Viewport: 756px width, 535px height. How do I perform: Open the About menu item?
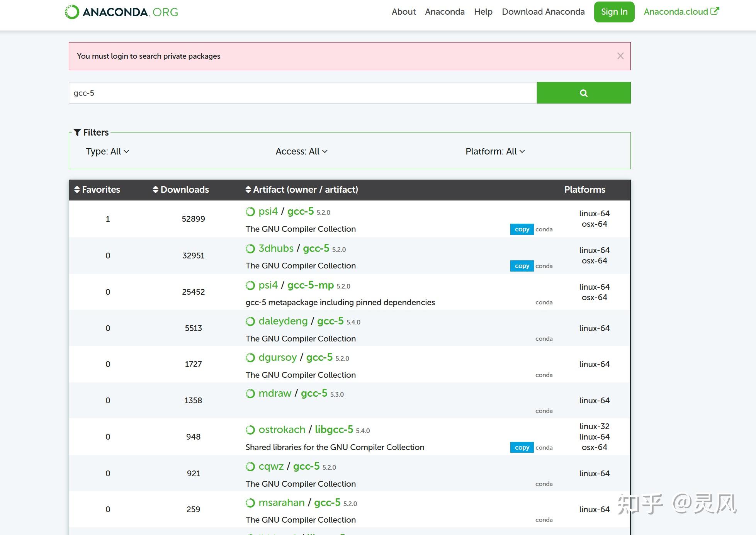coord(403,12)
